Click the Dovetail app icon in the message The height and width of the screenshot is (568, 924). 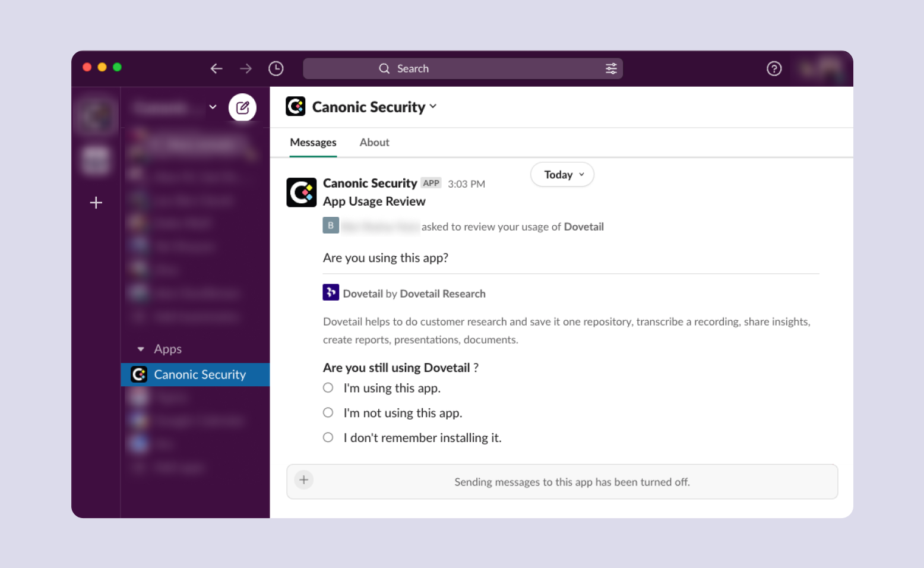tap(331, 292)
